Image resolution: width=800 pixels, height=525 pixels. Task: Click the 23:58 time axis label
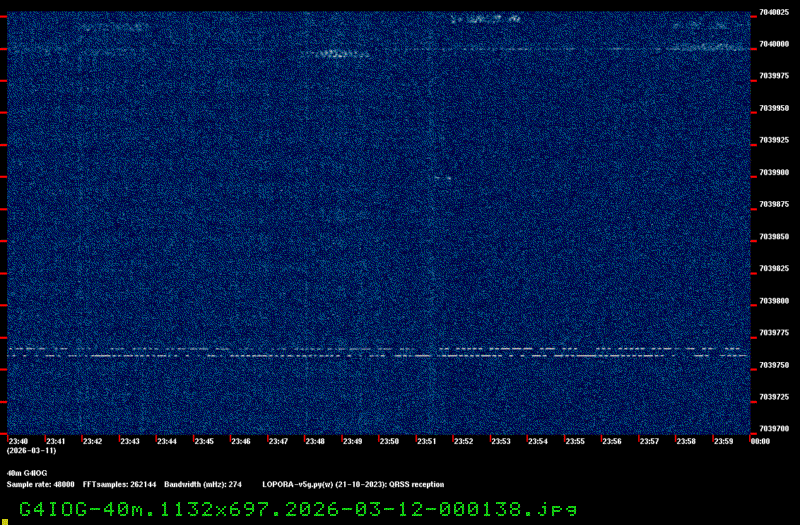[686, 441]
